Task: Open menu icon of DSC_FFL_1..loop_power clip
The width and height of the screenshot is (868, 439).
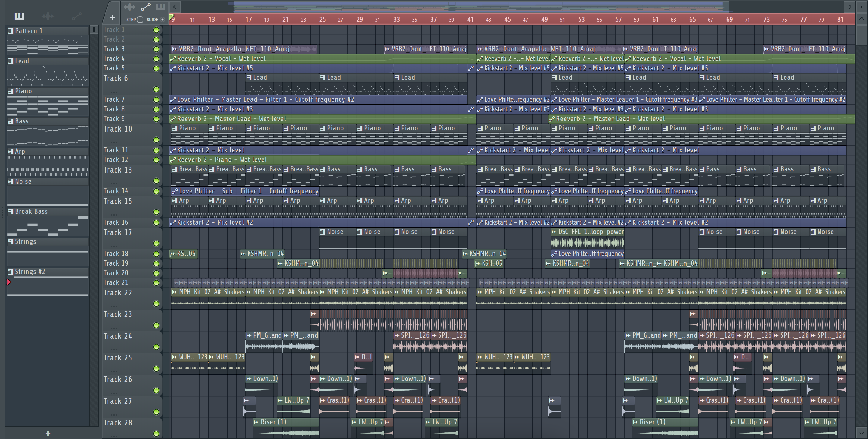Action: (x=554, y=232)
